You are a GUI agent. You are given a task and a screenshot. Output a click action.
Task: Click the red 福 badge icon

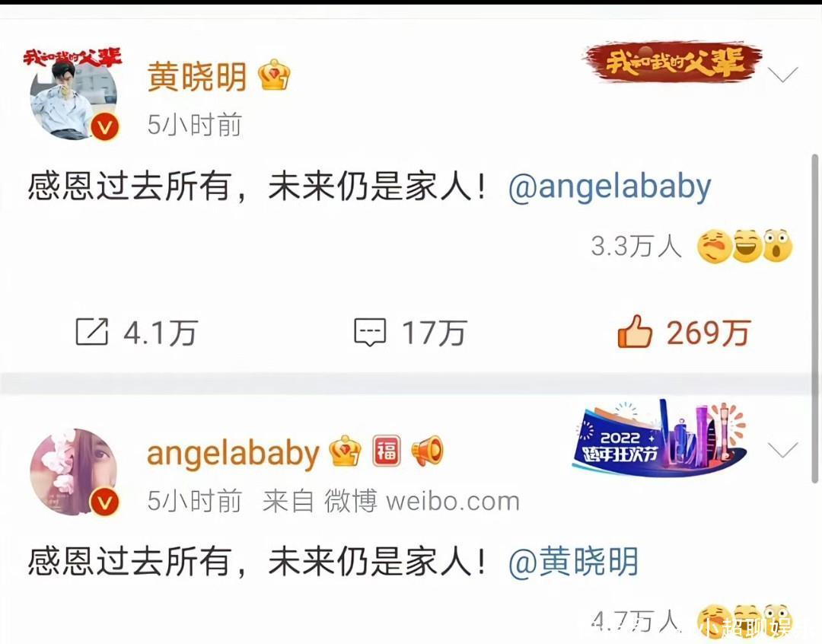(x=387, y=451)
